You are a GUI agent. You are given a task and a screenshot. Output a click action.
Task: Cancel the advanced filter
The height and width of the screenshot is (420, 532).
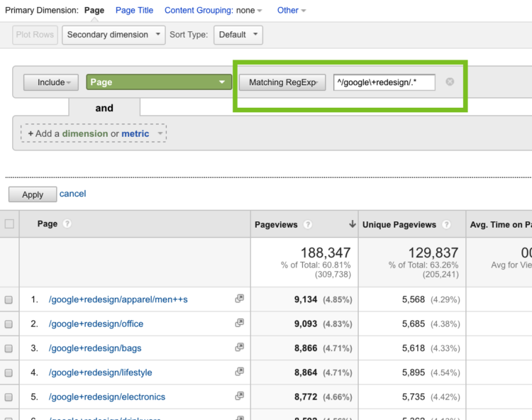[72, 194]
